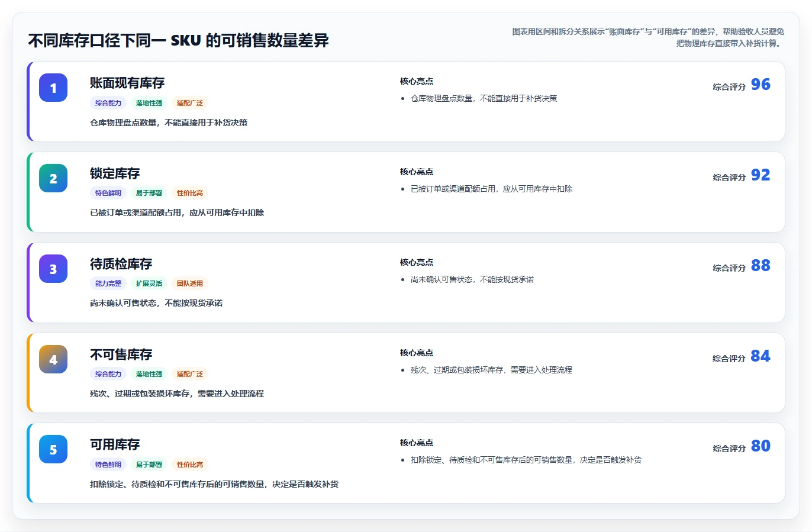812x532 pixels.
Task: Click 扩展灵活 tag under 待质检库存
Action: (149, 283)
